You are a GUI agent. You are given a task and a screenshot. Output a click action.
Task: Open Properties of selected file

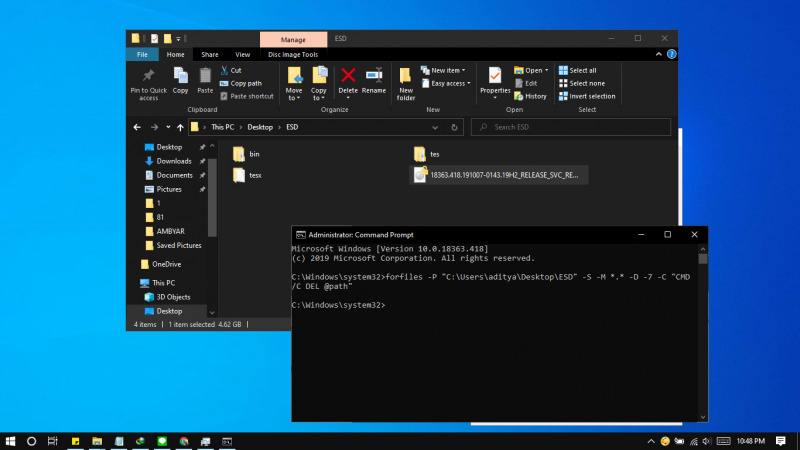[495, 83]
